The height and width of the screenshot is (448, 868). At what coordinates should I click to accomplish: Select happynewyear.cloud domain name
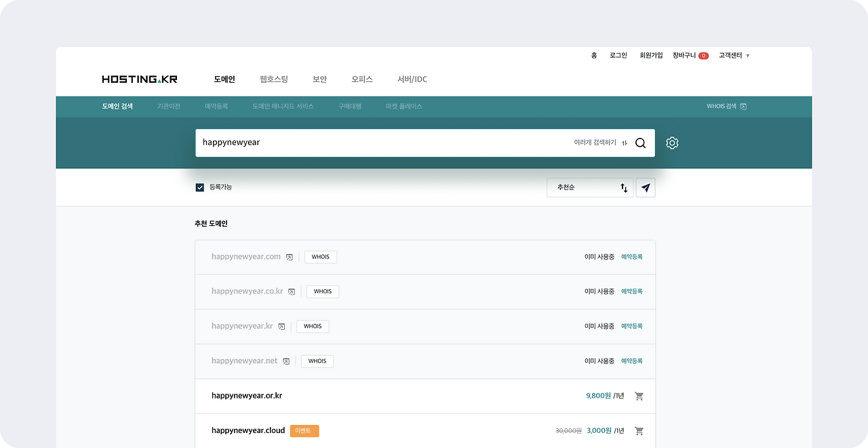[248, 430]
